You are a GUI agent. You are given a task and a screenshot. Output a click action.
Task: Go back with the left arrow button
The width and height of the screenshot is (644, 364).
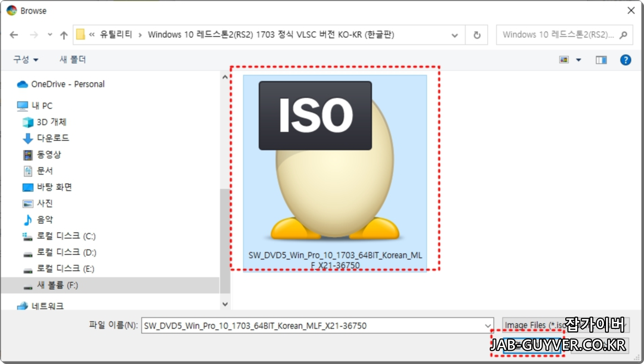[x=14, y=35]
